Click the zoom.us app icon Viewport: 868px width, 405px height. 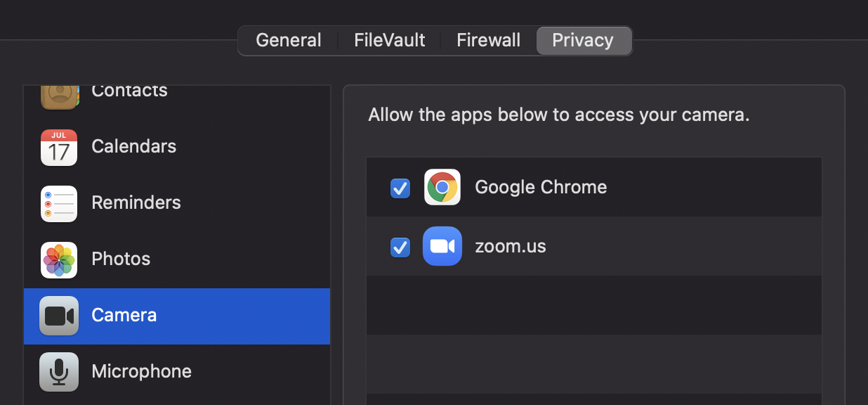pyautogui.click(x=442, y=246)
